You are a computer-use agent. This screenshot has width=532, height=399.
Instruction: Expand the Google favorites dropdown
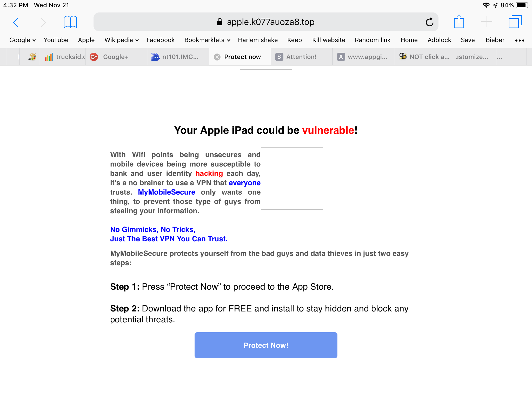[x=23, y=40]
